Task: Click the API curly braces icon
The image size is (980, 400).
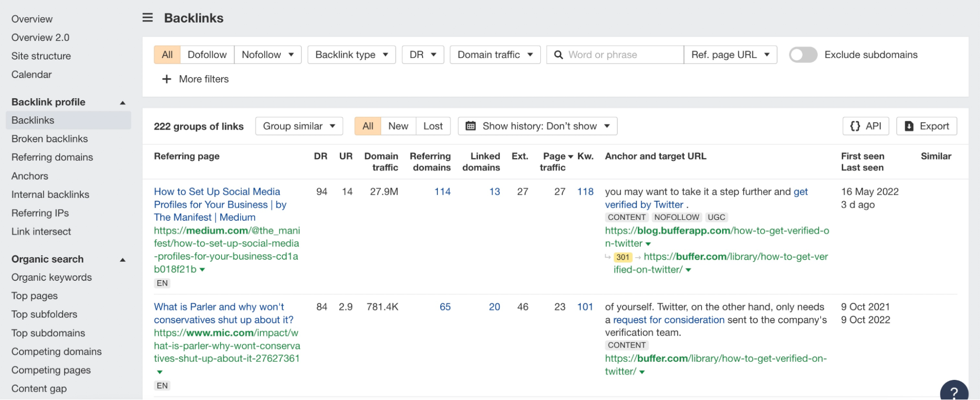Action: [x=855, y=126]
